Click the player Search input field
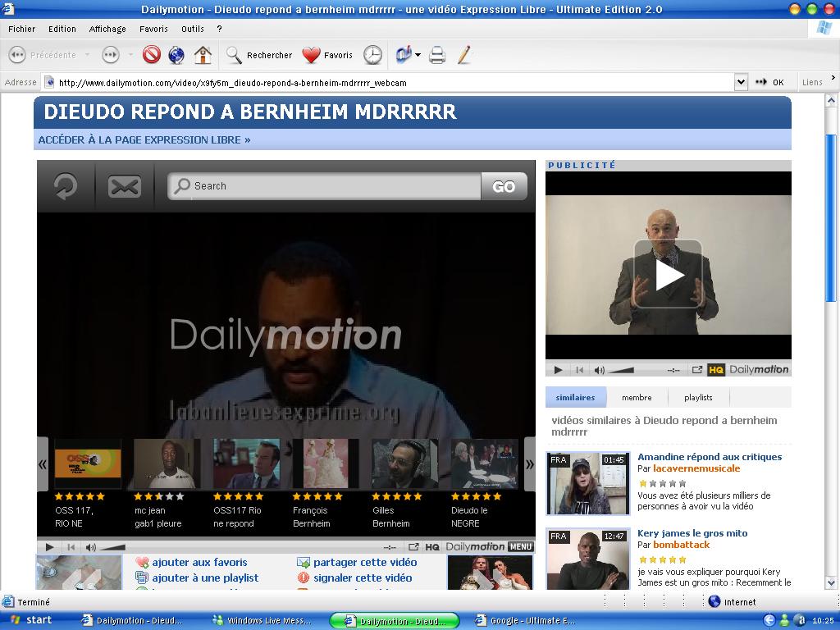The height and width of the screenshot is (630, 840). 325,186
